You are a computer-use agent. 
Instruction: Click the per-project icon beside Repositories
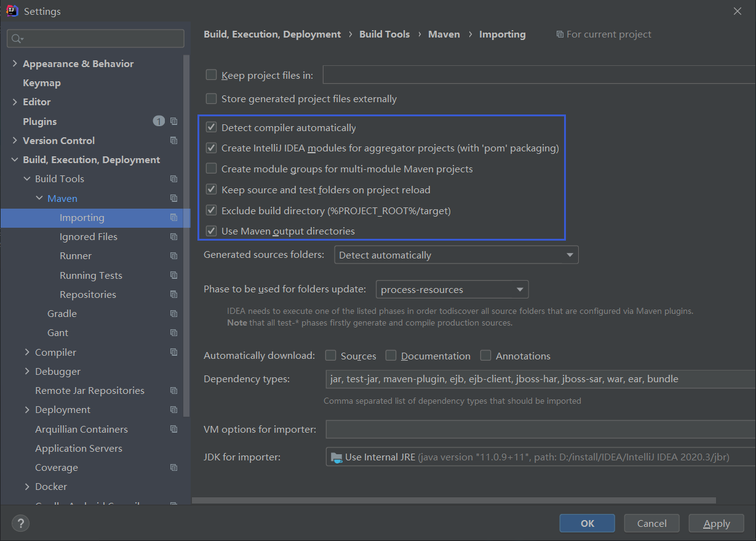click(174, 294)
